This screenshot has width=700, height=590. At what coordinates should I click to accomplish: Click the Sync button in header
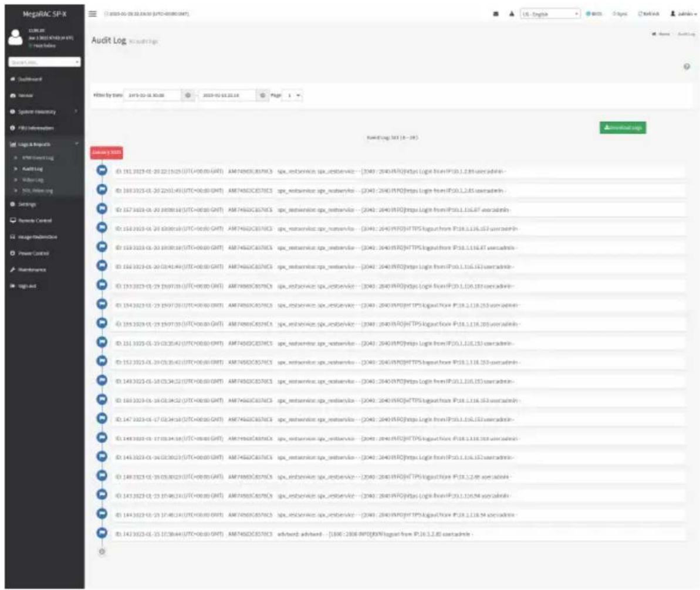point(620,14)
